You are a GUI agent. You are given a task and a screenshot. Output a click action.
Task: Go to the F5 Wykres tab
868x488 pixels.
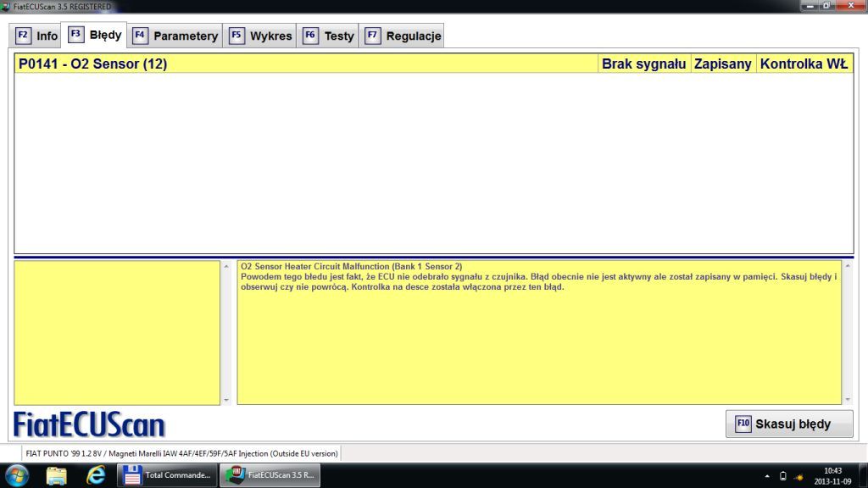(260, 36)
